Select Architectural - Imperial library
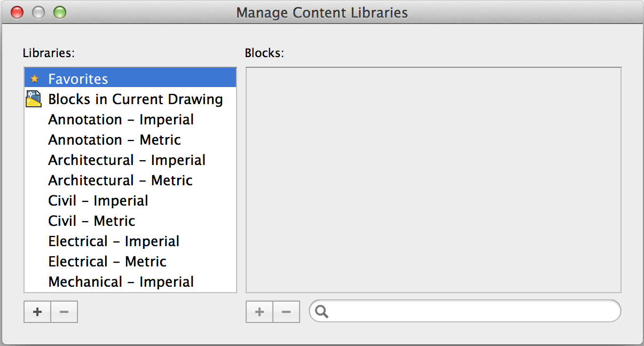Screen dimensions: 644x346 (x=127, y=160)
